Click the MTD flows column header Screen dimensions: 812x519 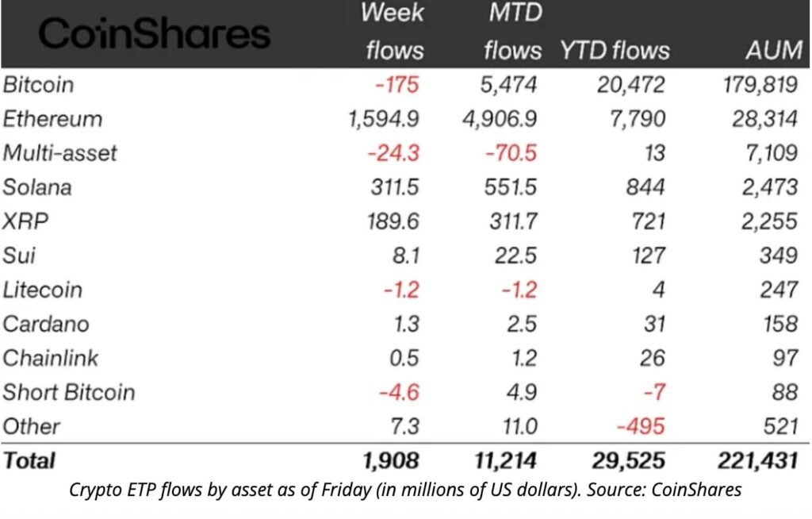point(512,32)
